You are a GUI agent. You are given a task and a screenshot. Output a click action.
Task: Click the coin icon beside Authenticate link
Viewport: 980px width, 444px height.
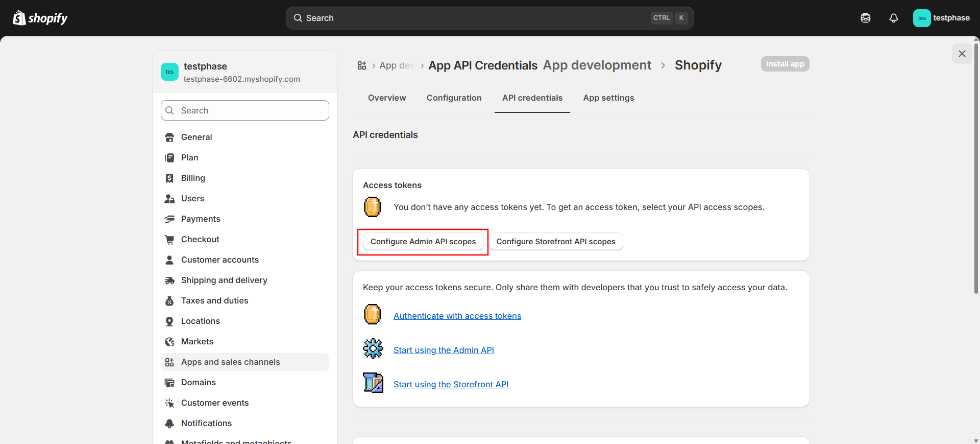pos(373,314)
